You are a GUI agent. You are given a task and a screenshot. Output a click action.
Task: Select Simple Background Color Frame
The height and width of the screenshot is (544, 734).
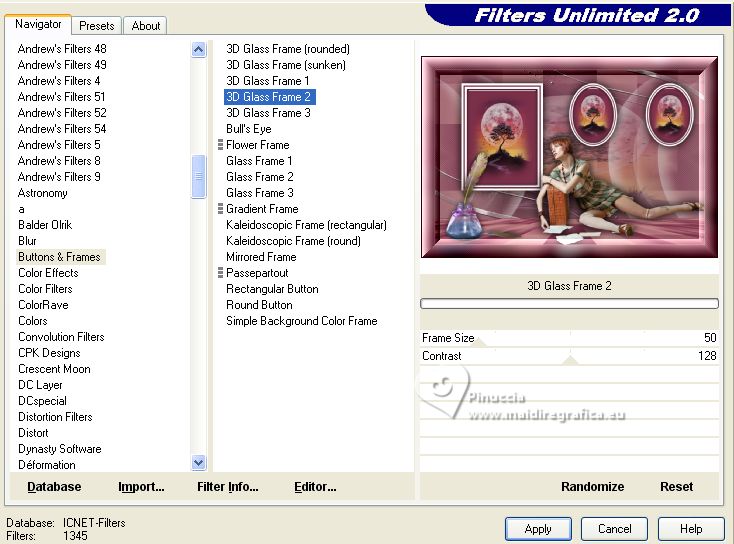coord(301,321)
